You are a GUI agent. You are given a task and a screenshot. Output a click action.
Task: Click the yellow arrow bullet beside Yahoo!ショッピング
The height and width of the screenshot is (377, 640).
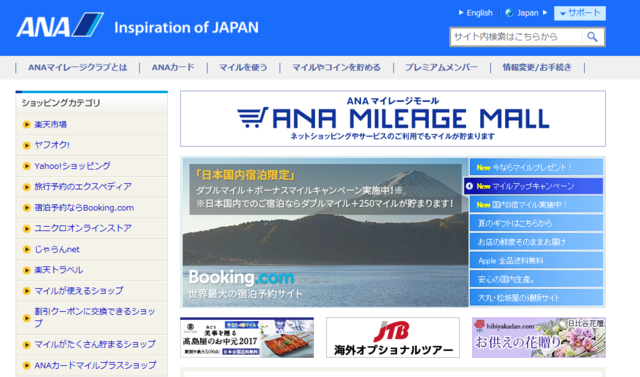click(27, 166)
